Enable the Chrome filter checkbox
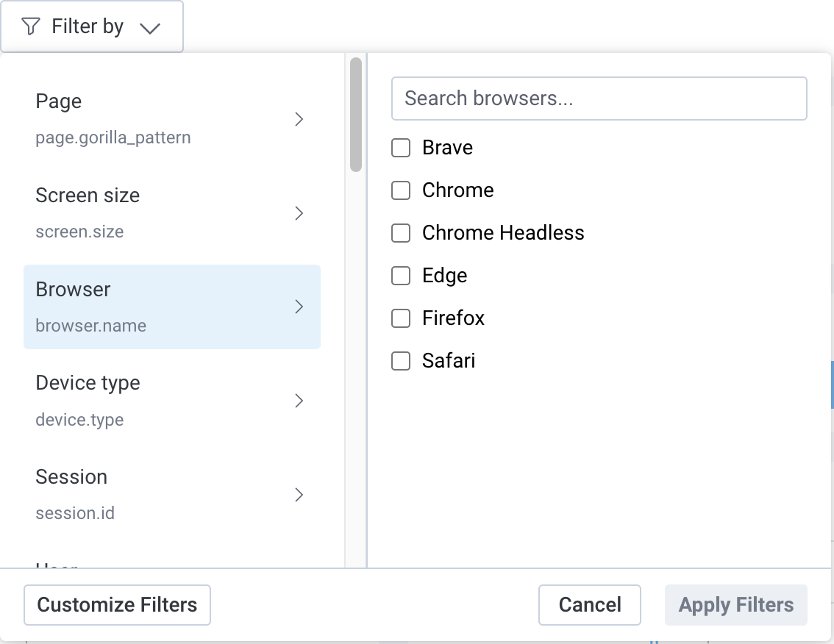Screen dimensions: 834x644 coord(401,190)
